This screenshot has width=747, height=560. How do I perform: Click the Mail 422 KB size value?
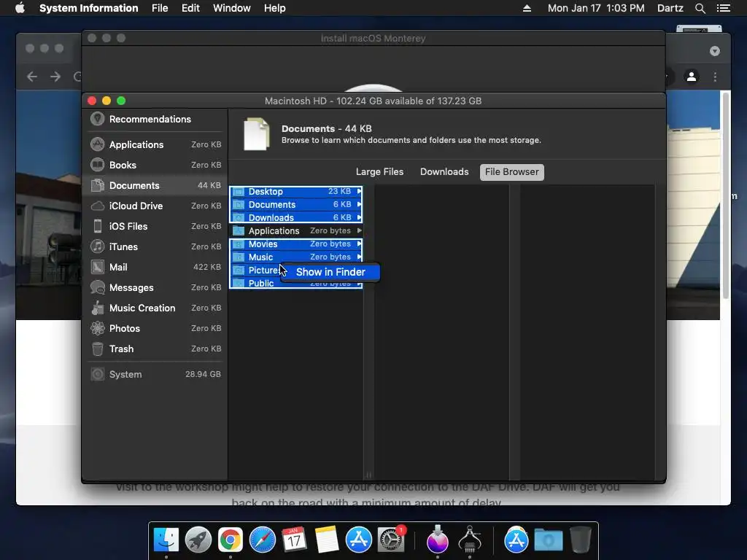(x=206, y=267)
